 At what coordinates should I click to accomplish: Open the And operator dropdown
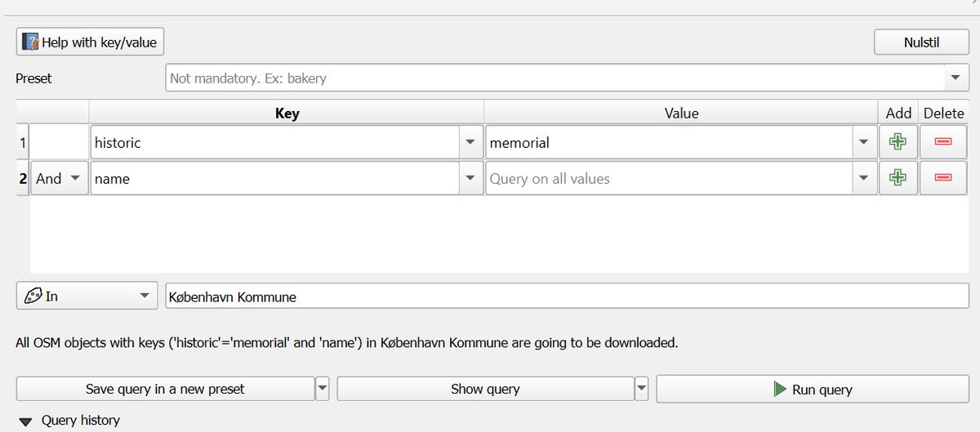(60, 178)
